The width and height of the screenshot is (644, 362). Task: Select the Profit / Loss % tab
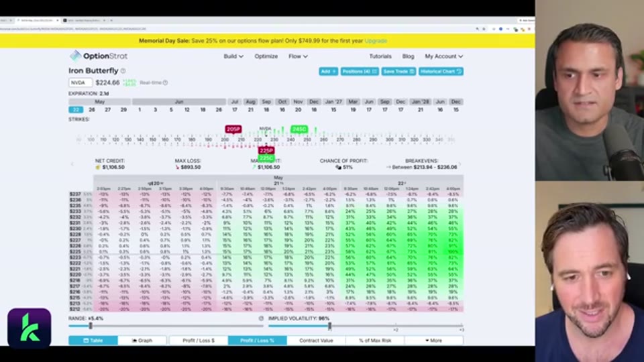[x=257, y=341]
